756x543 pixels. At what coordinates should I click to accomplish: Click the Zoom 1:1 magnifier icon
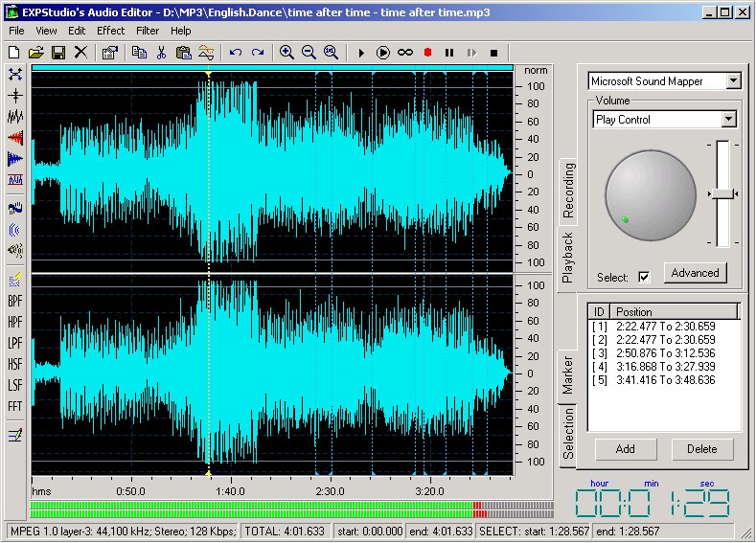[x=332, y=53]
